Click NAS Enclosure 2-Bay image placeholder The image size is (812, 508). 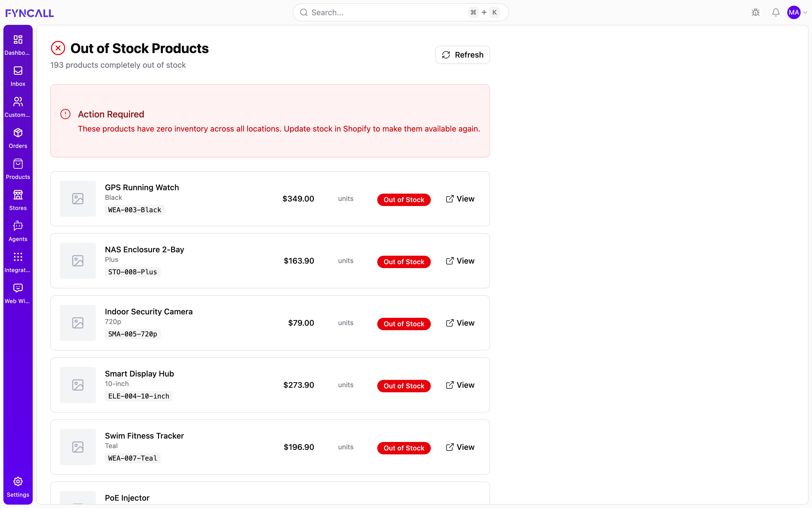tap(78, 261)
